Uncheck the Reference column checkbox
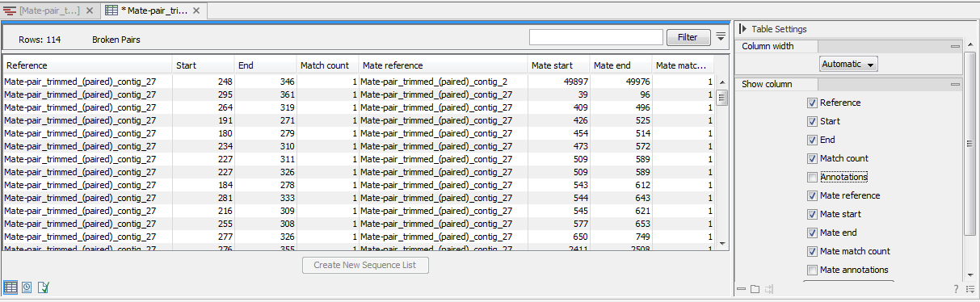 (812, 103)
